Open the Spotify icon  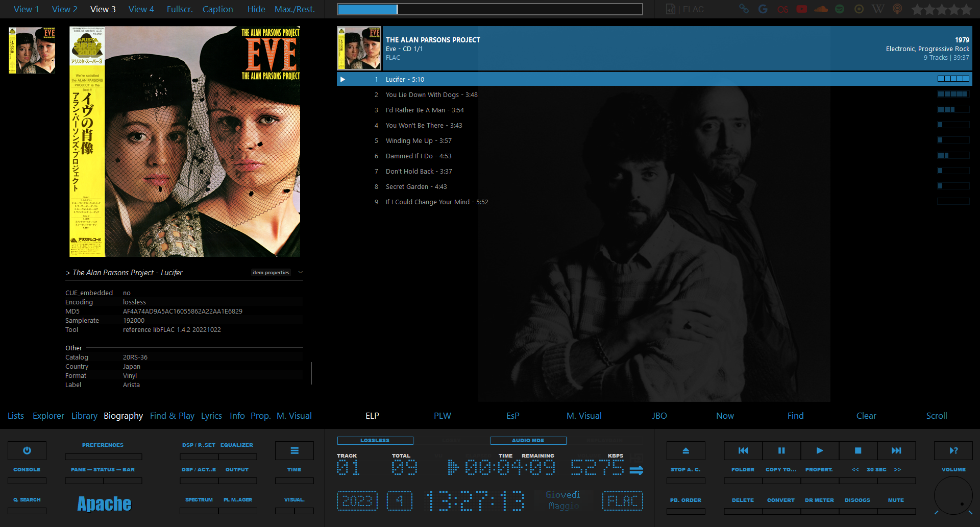tap(840, 9)
